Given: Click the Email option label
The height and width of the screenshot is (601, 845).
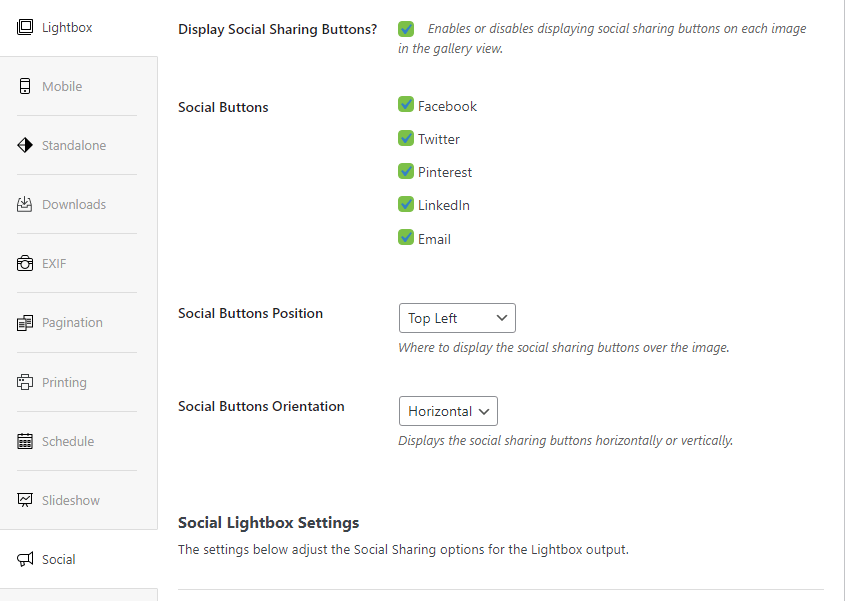Looking at the screenshot, I should click(434, 239).
